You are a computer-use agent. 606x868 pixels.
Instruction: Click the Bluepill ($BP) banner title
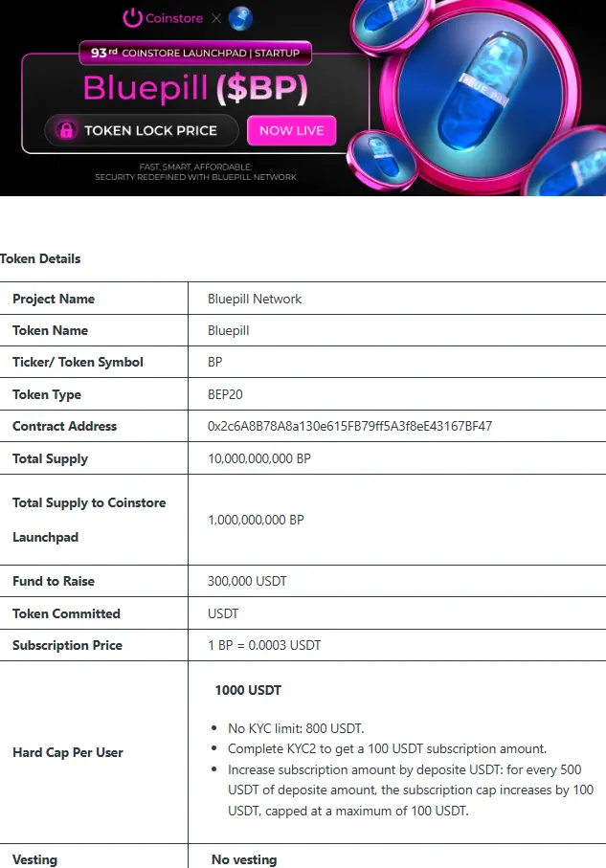tap(195, 88)
